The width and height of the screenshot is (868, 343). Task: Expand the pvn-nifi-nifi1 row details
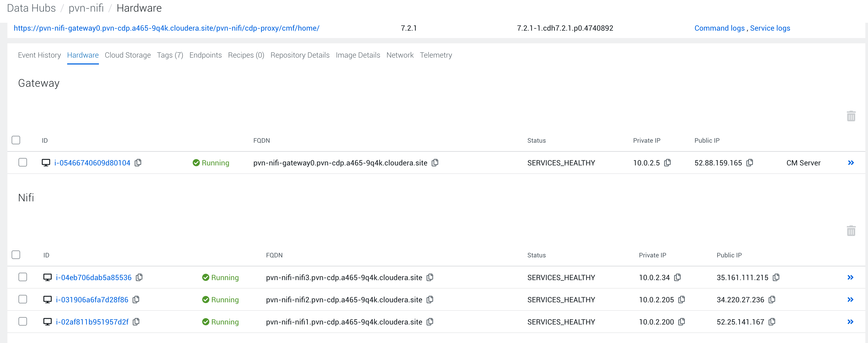851,322
